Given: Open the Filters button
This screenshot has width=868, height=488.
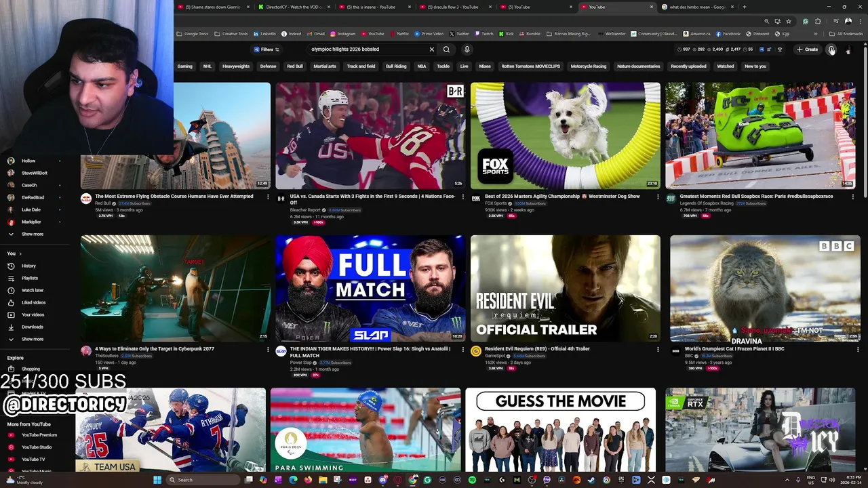Looking at the screenshot, I should [266, 49].
